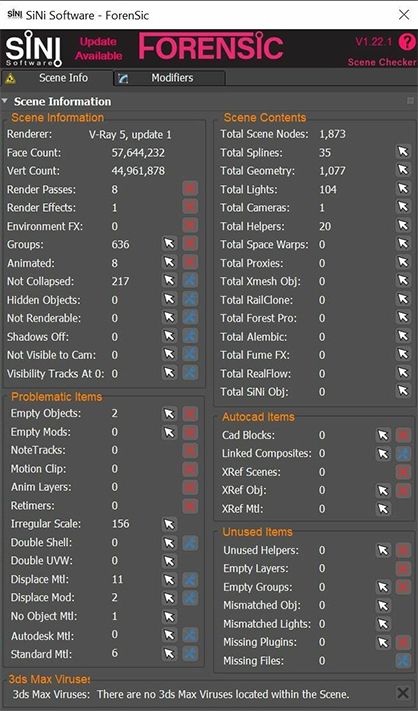Click blue fix icon for Displace Mtl
This screenshot has height=711, width=418.
190,579
